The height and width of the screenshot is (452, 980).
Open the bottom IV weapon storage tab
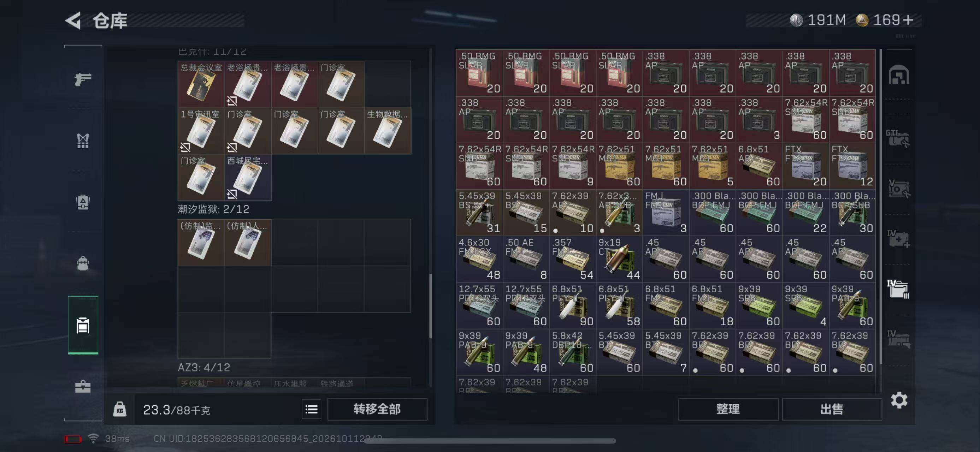(898, 339)
